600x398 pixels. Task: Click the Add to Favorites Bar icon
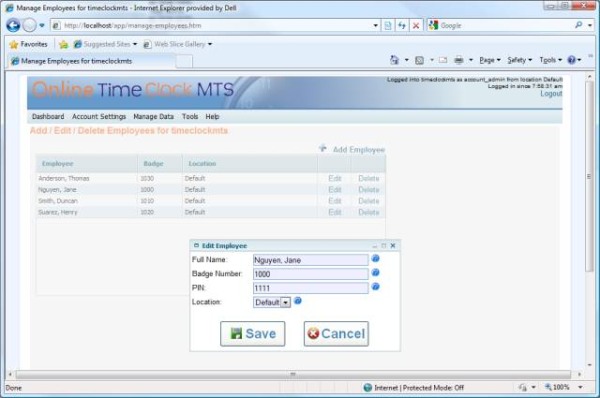tap(64, 44)
